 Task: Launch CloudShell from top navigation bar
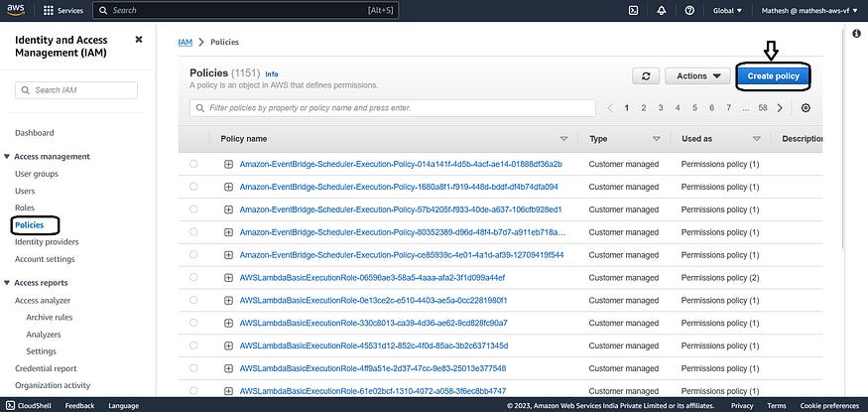(633, 11)
